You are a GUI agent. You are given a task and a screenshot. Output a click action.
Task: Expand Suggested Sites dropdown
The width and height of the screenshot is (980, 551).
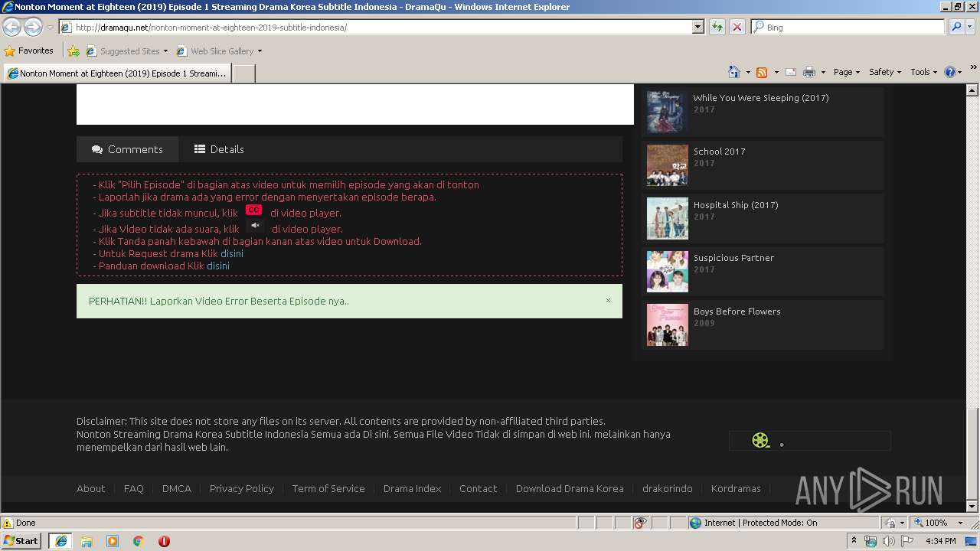(165, 51)
